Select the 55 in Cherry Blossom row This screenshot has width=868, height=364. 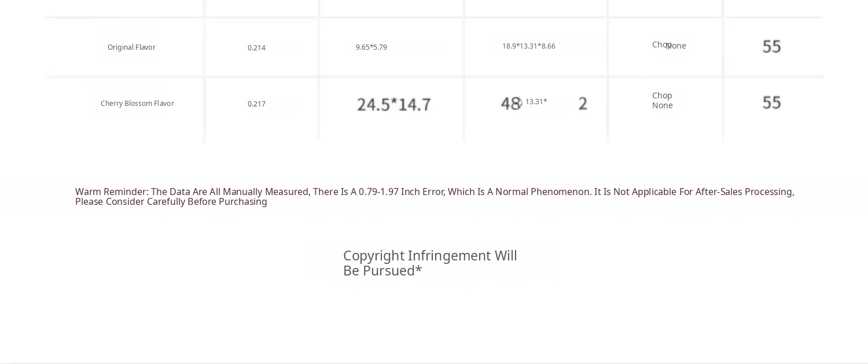[x=771, y=102]
